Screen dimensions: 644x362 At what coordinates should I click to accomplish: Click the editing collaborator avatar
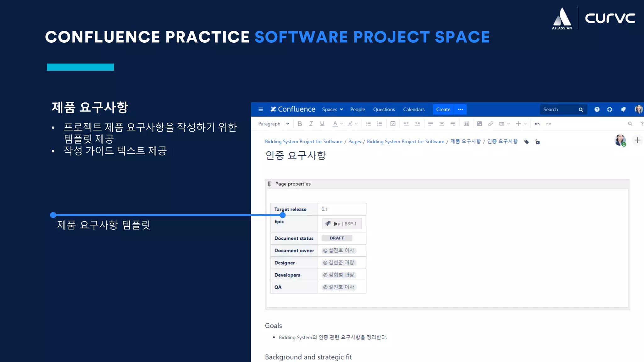point(620,140)
